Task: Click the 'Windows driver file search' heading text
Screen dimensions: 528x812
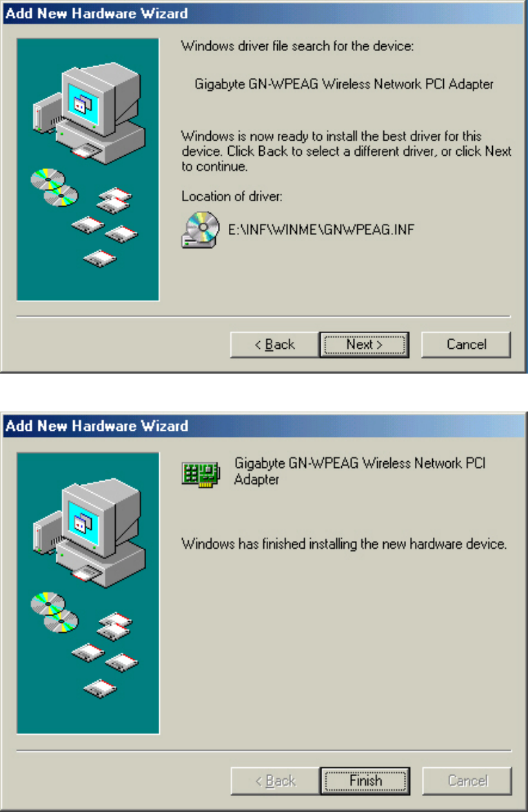Action: click(297, 46)
